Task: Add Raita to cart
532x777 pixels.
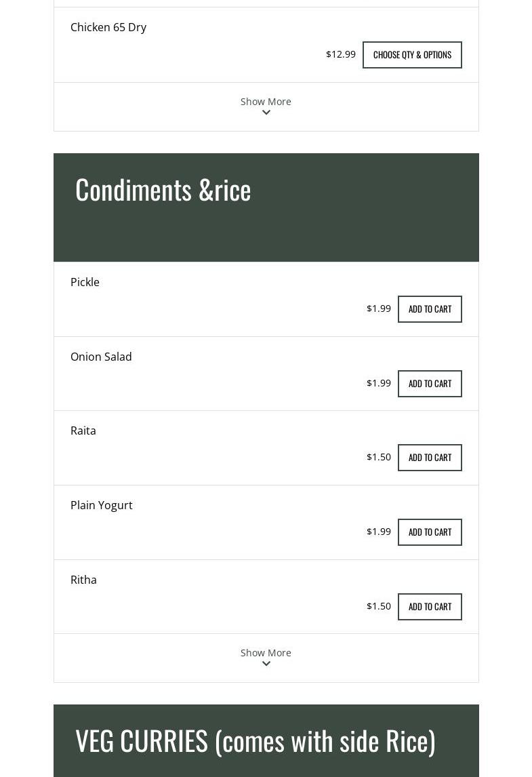Action: coord(430,458)
